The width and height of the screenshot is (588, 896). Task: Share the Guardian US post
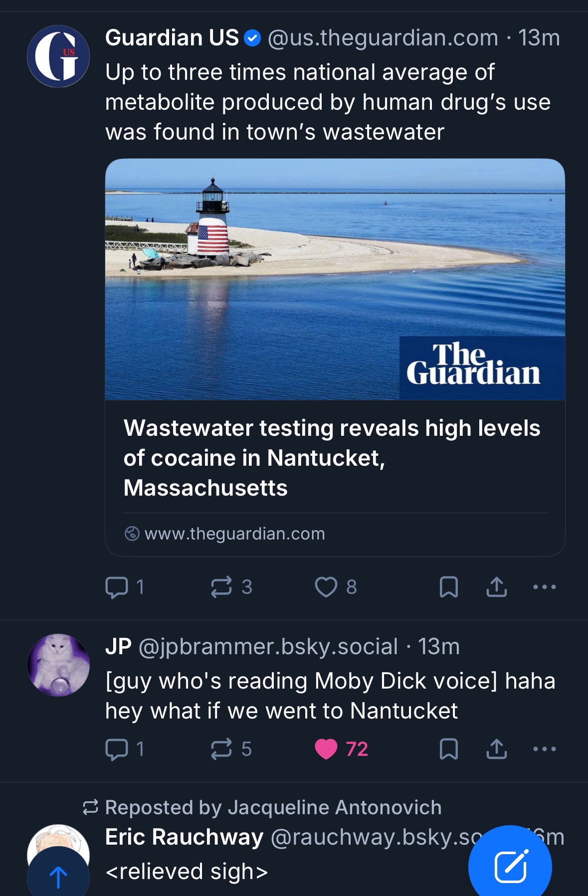497,587
